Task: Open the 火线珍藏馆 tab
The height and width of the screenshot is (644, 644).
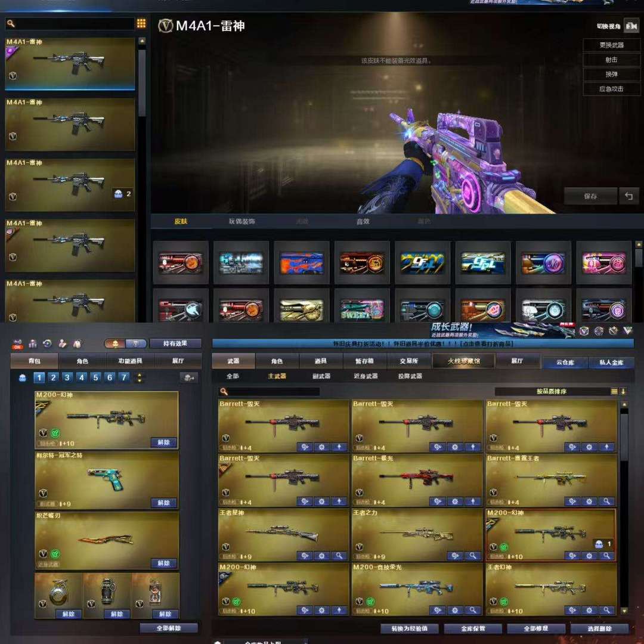Action: pyautogui.click(x=464, y=361)
